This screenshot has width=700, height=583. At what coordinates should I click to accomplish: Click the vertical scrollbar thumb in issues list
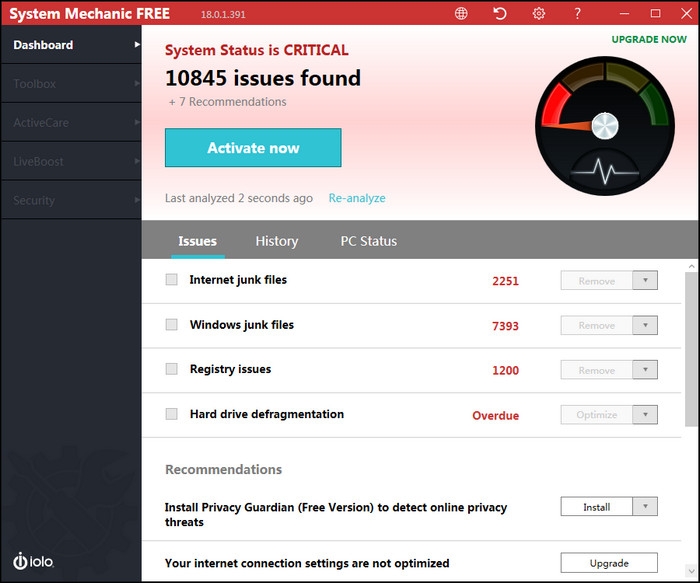[x=692, y=349]
